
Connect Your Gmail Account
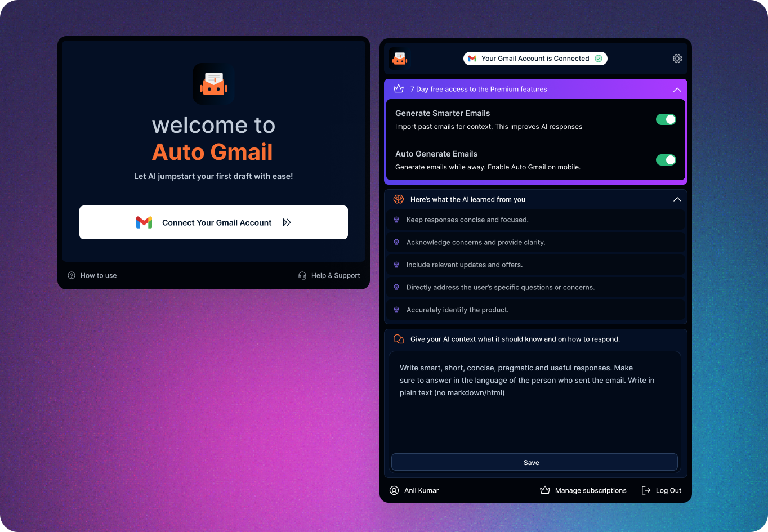pos(213,222)
